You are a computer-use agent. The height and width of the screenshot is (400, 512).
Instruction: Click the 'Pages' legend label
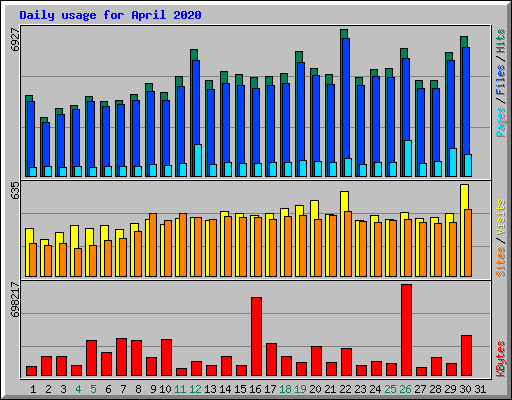point(501,122)
